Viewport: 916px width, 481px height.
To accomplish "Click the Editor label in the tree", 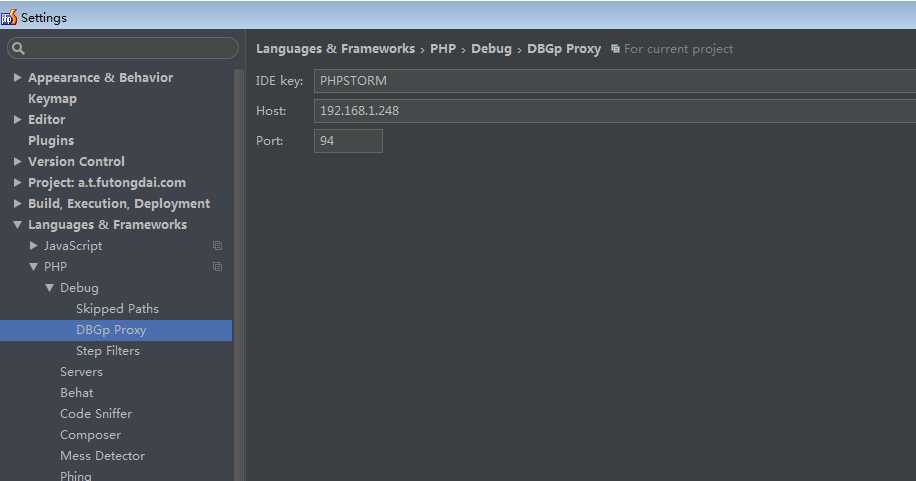I will tap(46, 120).
